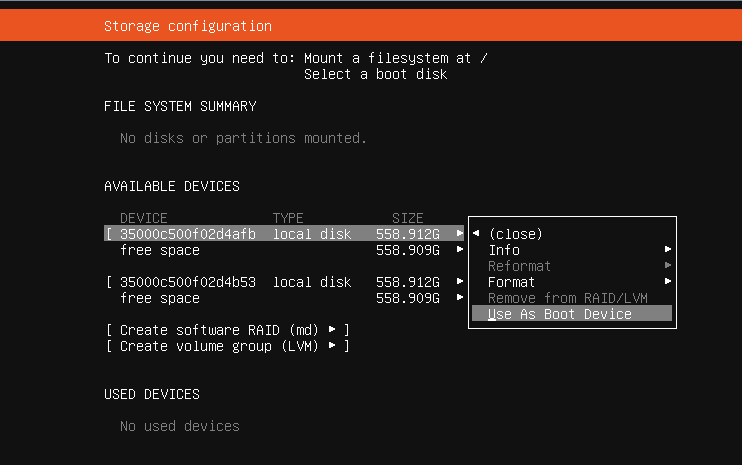Expand arrow for disk 35000c500f02d4b53
The image size is (742, 465).
[x=460, y=282]
